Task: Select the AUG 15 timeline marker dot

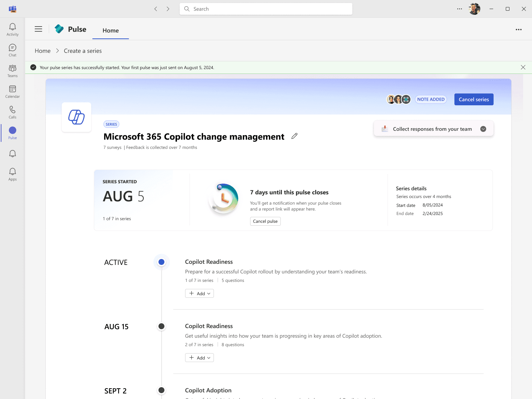Action: pyautogui.click(x=161, y=326)
